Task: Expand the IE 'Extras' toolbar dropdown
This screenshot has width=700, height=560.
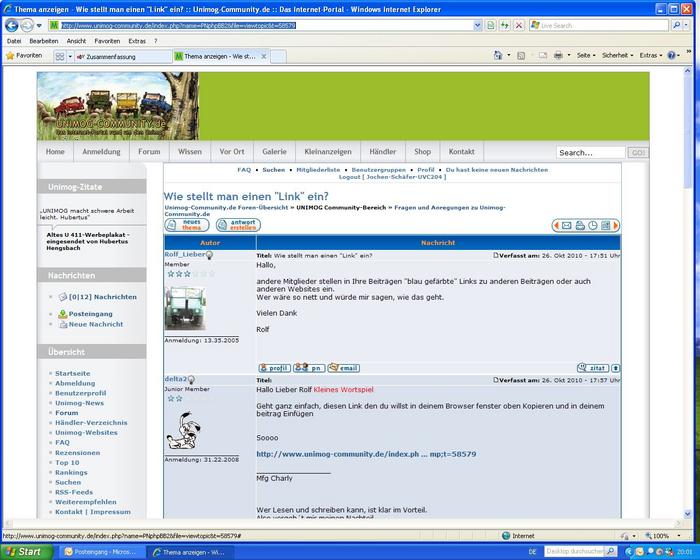Action: 652,56
